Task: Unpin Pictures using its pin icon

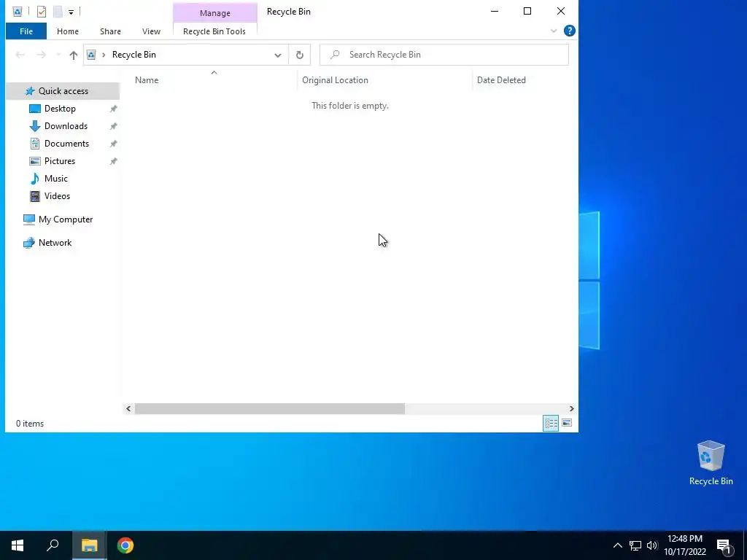Action: 113,161
